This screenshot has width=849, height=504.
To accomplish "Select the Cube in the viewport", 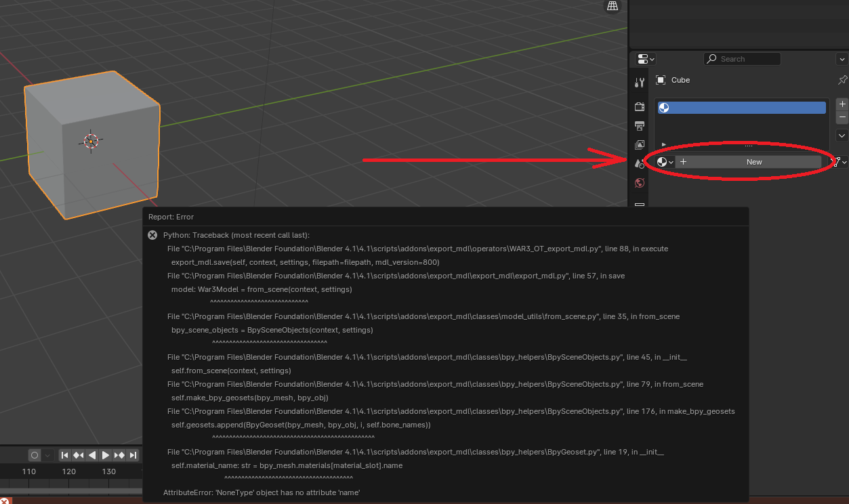I will [x=92, y=144].
